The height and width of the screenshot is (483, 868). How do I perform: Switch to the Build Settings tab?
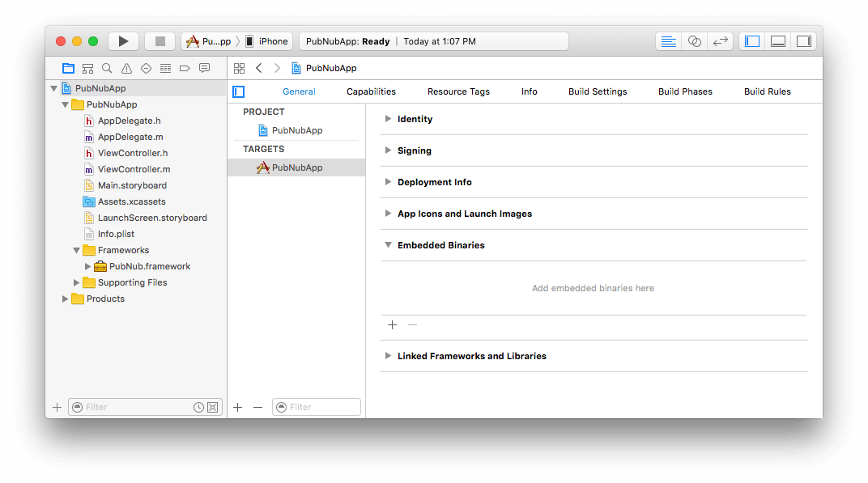(x=597, y=91)
